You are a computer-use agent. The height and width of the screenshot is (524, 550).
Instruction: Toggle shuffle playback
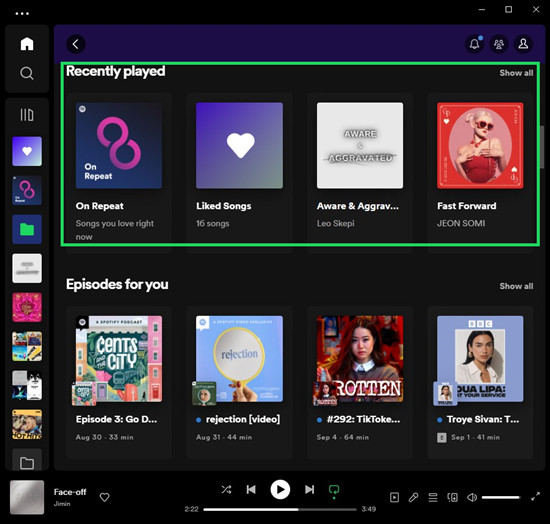coord(227,489)
